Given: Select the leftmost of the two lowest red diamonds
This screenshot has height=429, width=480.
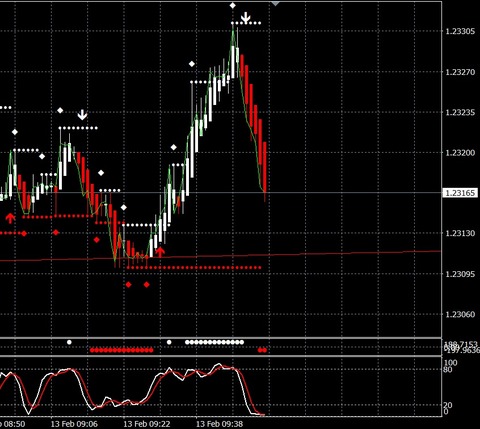Looking at the screenshot, I should pos(129,284).
